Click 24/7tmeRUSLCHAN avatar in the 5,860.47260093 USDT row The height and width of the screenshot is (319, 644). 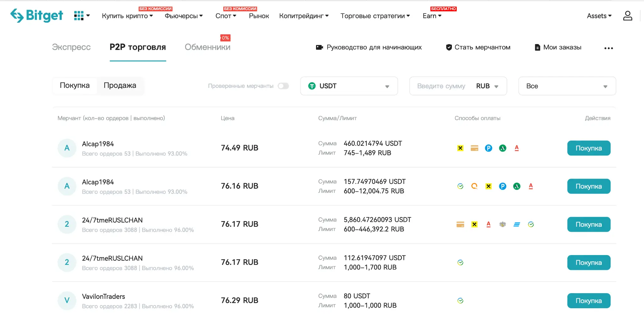67,224
